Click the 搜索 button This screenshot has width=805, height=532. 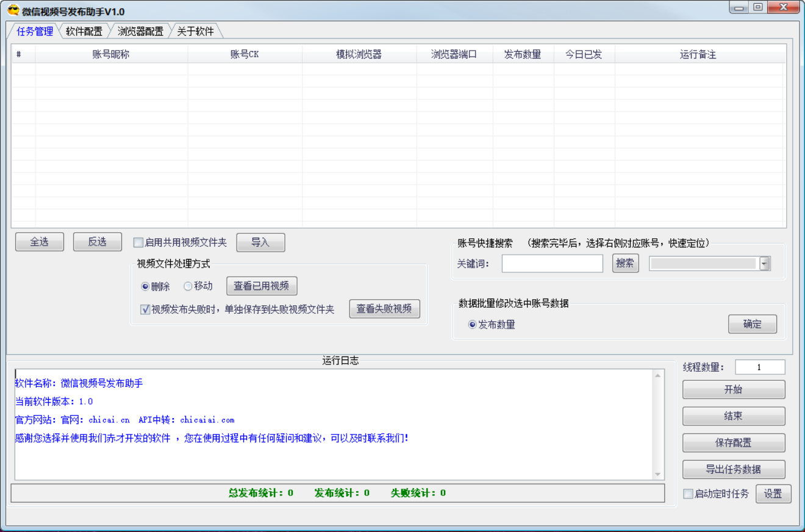coord(625,263)
